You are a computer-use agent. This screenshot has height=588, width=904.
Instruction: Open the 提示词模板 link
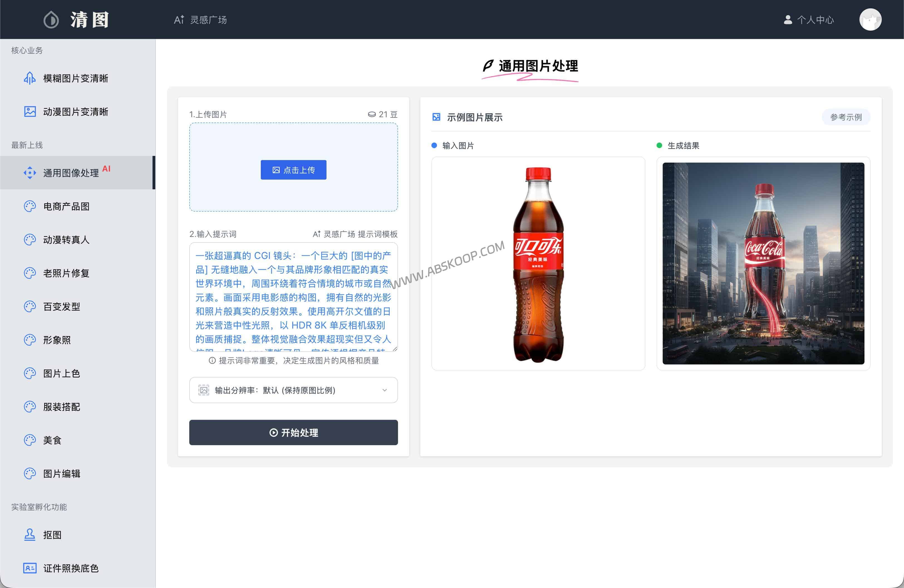378,234
